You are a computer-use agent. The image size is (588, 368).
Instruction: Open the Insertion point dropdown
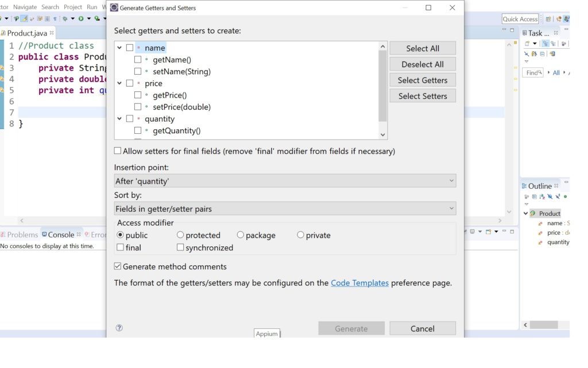pyautogui.click(x=285, y=181)
